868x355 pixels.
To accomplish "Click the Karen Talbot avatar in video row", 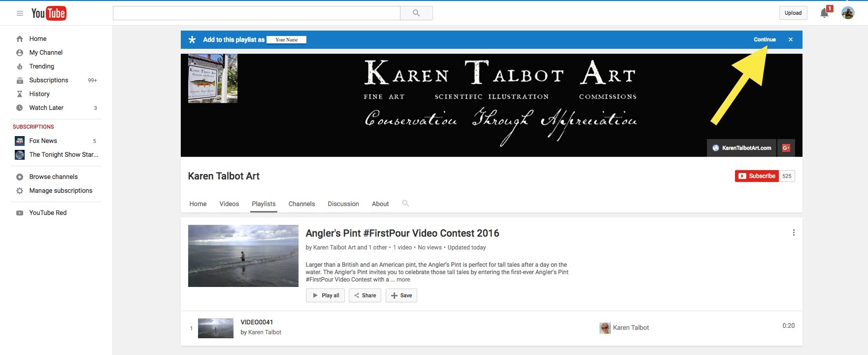I will point(605,328).
